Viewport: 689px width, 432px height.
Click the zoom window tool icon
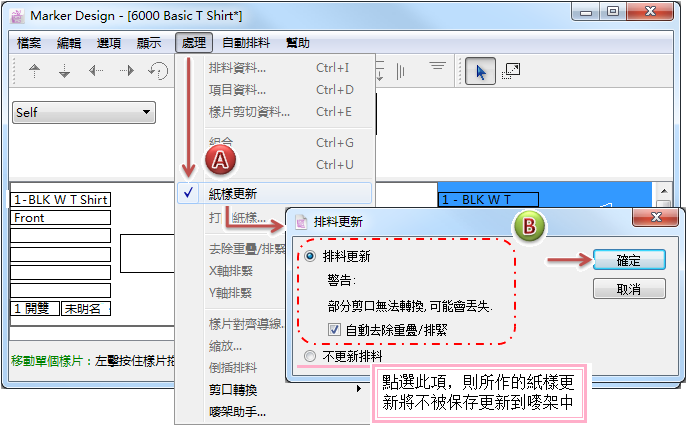click(x=511, y=71)
